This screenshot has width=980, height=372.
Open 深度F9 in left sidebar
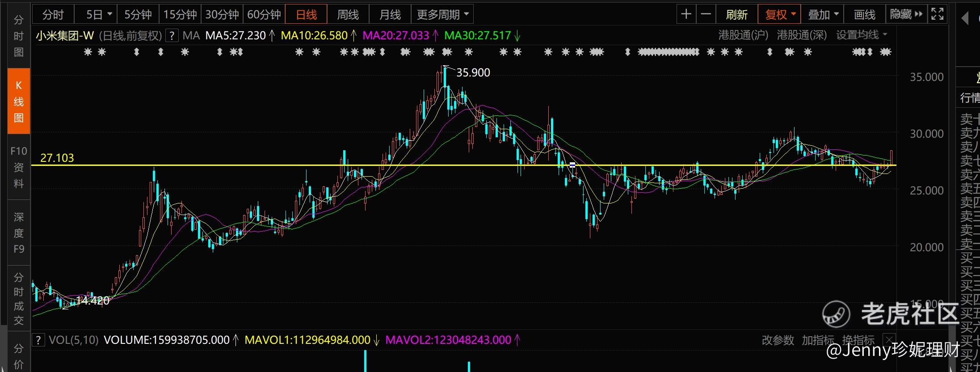tap(19, 232)
